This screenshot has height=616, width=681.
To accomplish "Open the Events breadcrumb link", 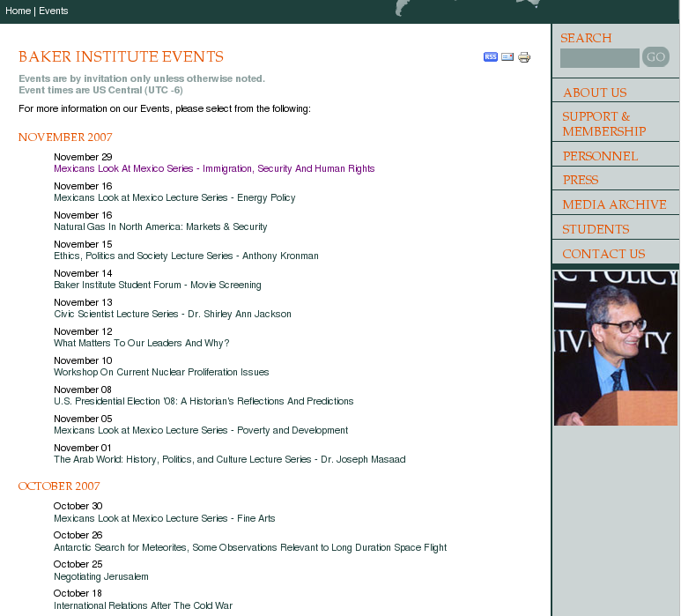I will point(54,11).
